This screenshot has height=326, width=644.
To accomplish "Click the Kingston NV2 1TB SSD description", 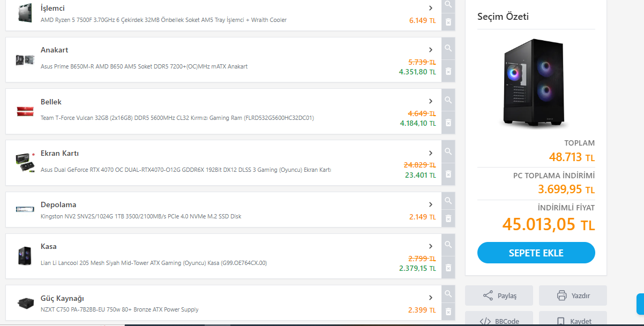I will pyautogui.click(x=141, y=216).
